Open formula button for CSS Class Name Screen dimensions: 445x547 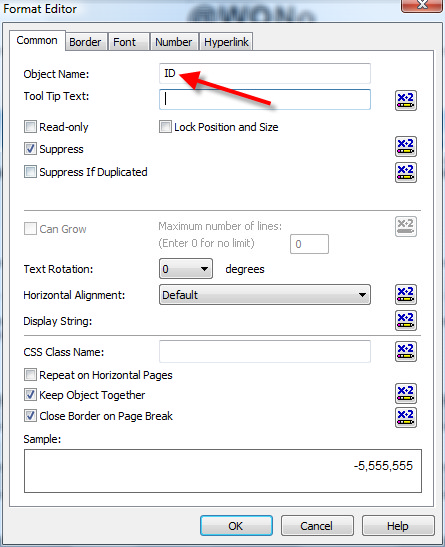point(406,351)
